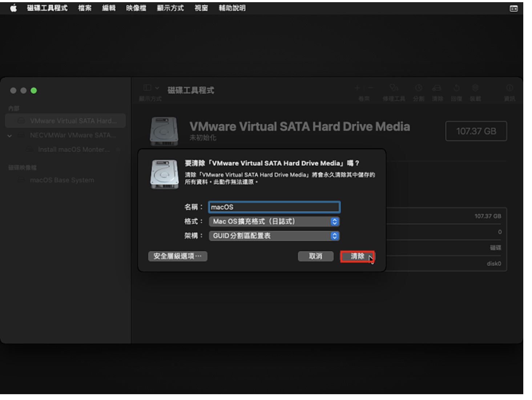Click the green zoom window button
The width and height of the screenshot is (532, 400).
(34, 90)
